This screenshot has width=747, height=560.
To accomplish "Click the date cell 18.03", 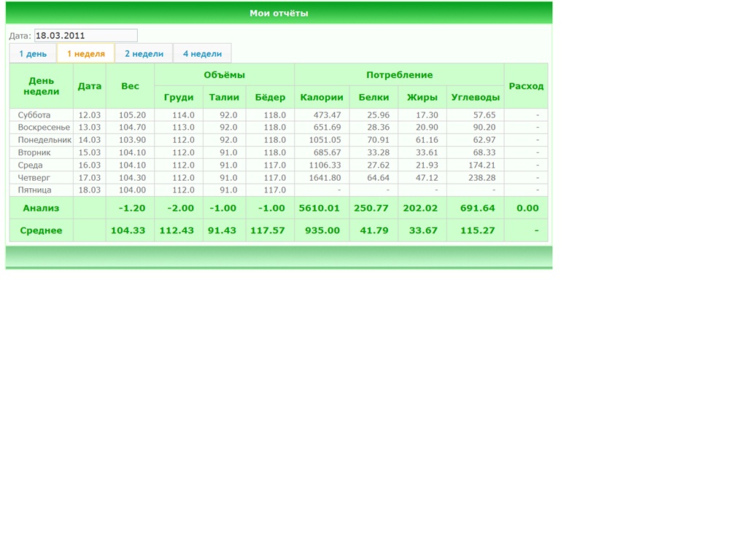I will [90, 190].
